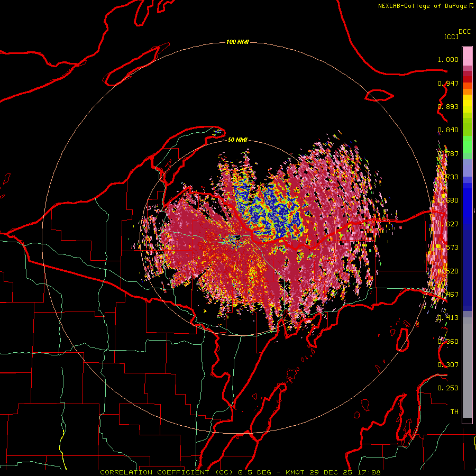The width and height of the screenshot is (476, 476).
Task: Click the CORRELATION COEFFICIENT caption at bottom
Action: [x=167, y=472]
